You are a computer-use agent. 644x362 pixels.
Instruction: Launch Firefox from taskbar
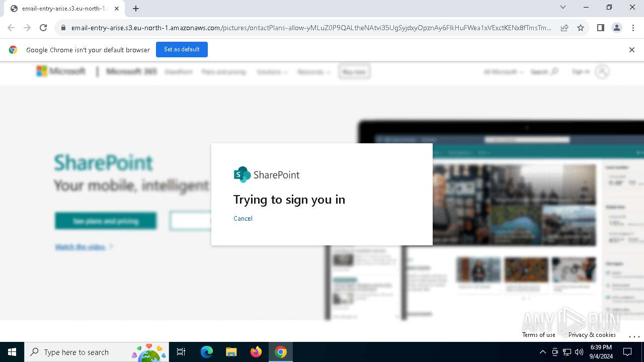[x=256, y=352]
